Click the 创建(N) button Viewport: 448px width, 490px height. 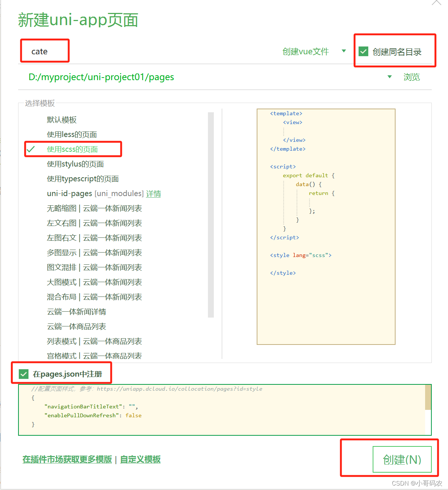coord(402,460)
